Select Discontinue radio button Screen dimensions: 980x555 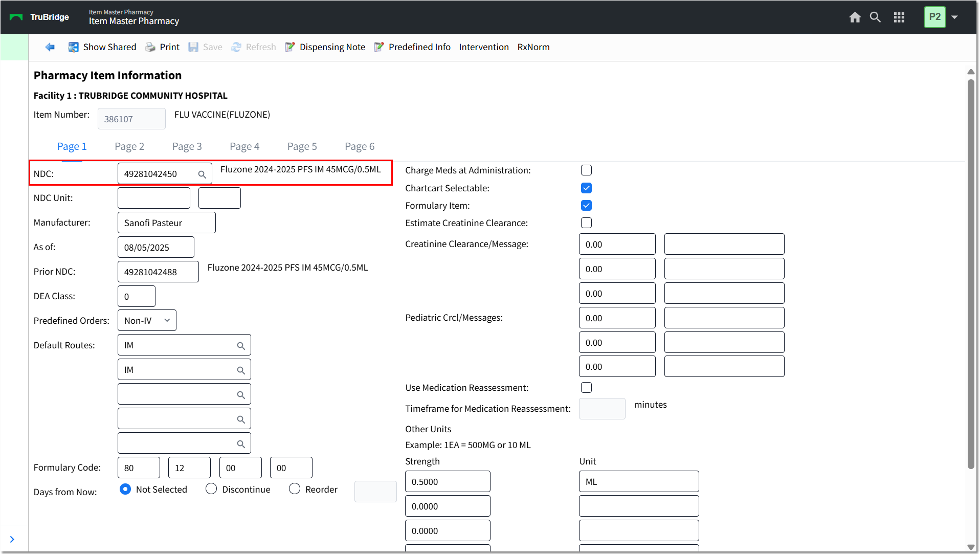tap(211, 490)
